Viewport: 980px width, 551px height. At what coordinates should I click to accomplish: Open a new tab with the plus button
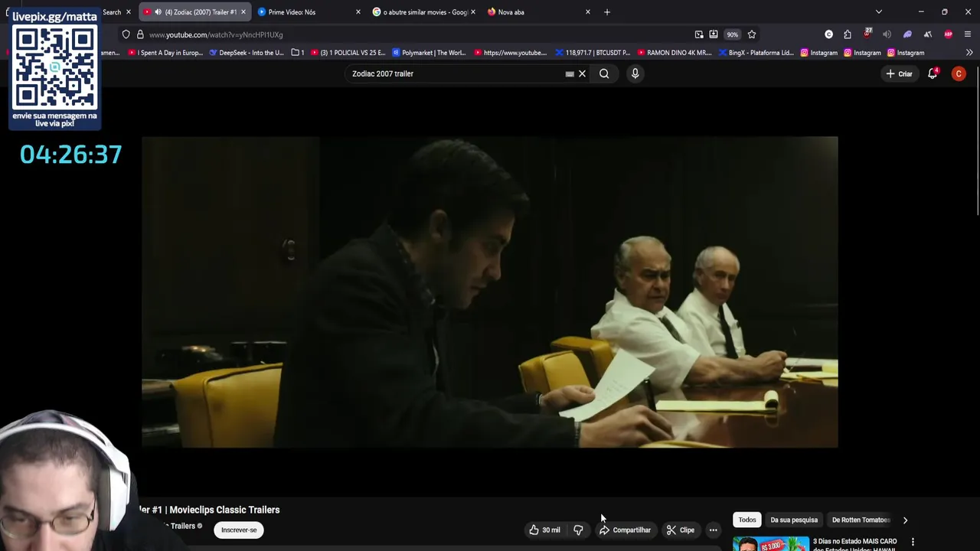pos(607,12)
